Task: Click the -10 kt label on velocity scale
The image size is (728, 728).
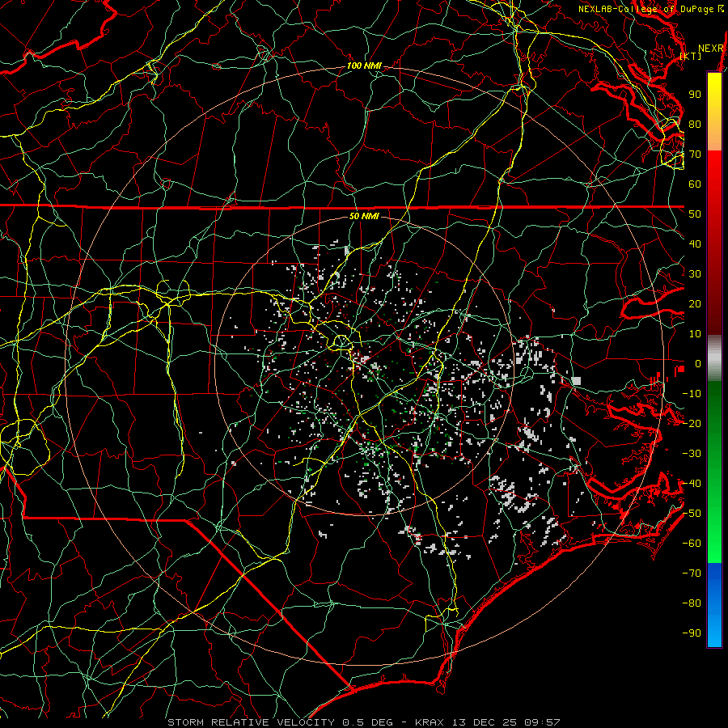Action: [x=692, y=394]
